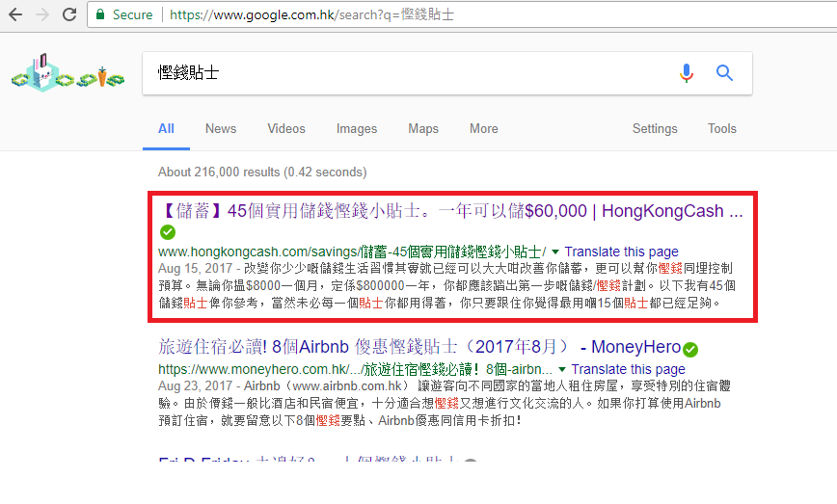837x504 pixels.
Task: Switch to the Images tab
Action: pos(357,128)
